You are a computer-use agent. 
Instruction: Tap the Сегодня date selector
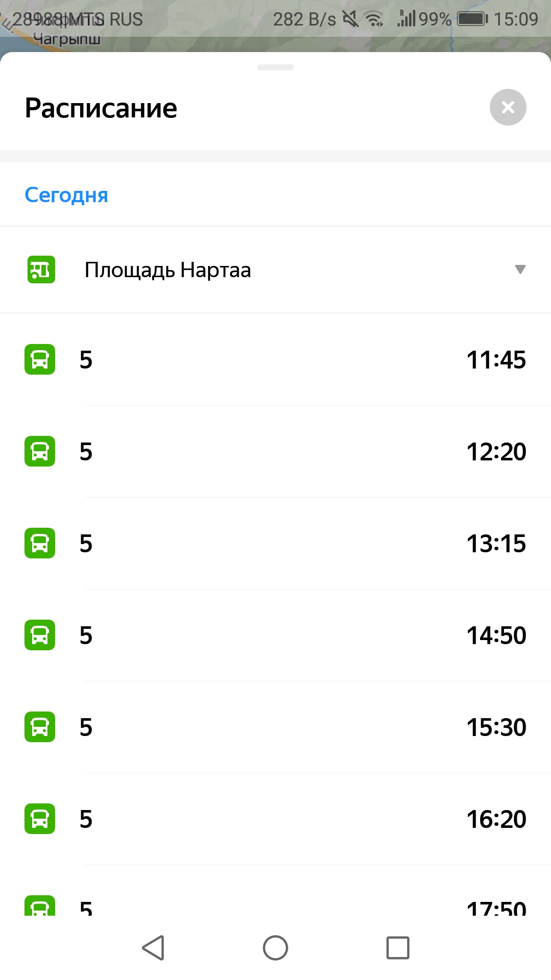66,195
